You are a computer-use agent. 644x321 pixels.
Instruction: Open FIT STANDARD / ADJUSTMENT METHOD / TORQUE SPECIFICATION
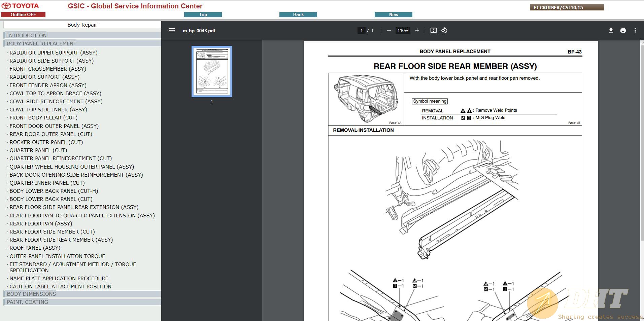[73, 267]
